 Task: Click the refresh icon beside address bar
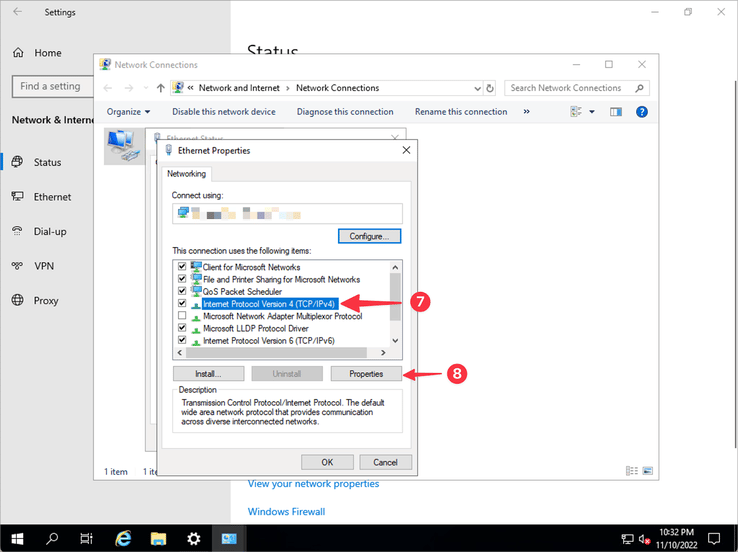tap(488, 88)
